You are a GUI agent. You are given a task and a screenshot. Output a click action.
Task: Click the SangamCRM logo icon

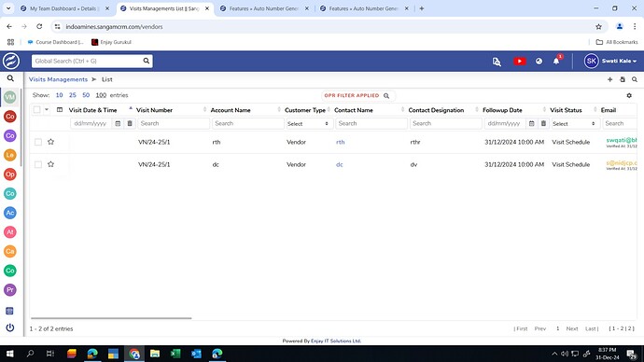11,62
